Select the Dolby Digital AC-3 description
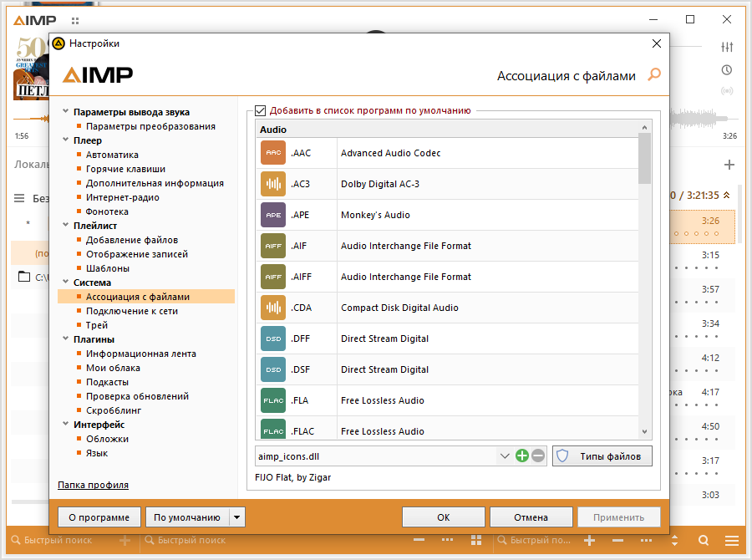This screenshot has width=752, height=560. click(x=380, y=184)
